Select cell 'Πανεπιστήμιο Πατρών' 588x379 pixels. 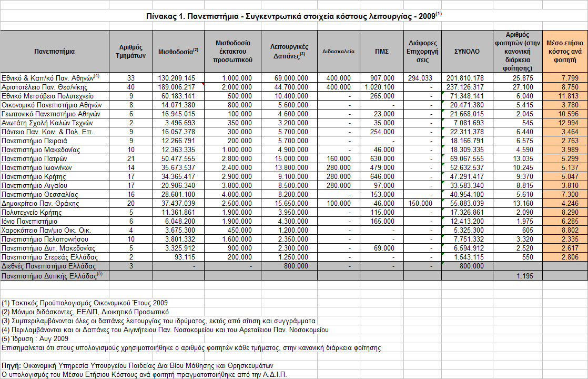coord(54,159)
